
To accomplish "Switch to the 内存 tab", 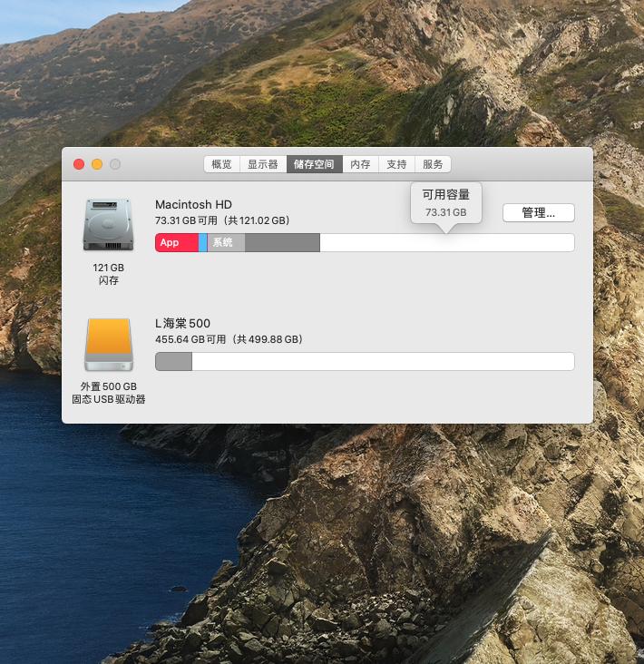I will (360, 164).
